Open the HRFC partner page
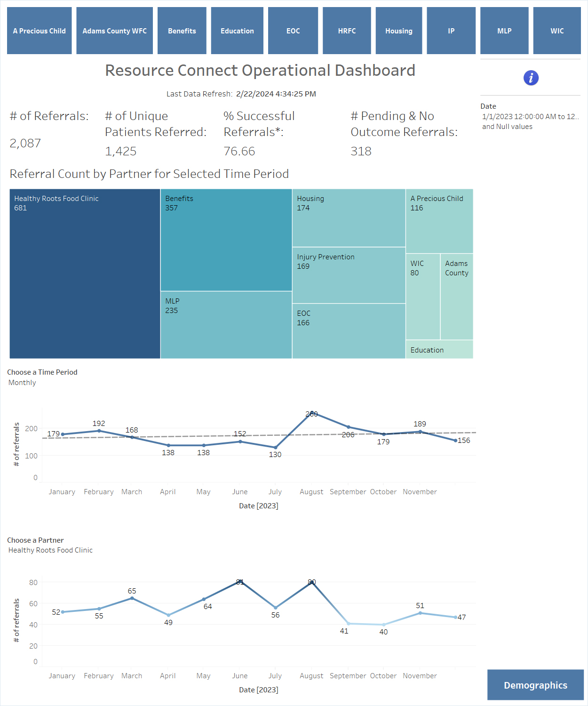The width and height of the screenshot is (588, 706). [x=347, y=31]
